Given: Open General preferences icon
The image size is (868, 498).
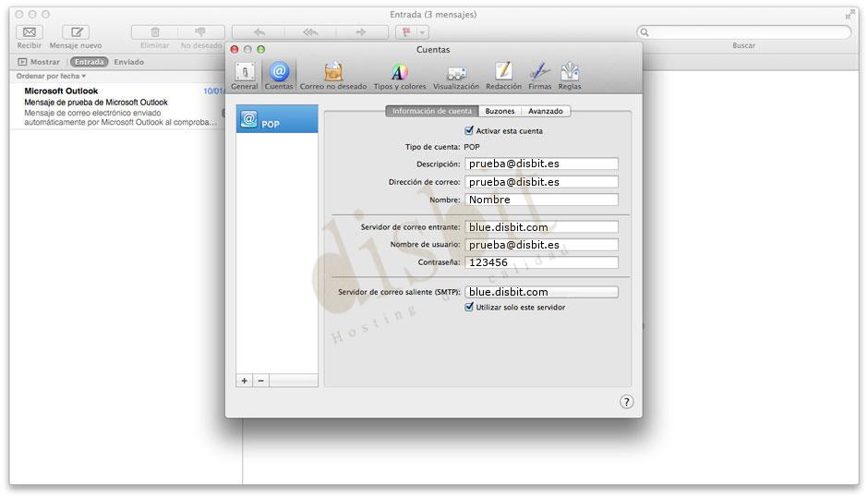Looking at the screenshot, I should pos(244,73).
